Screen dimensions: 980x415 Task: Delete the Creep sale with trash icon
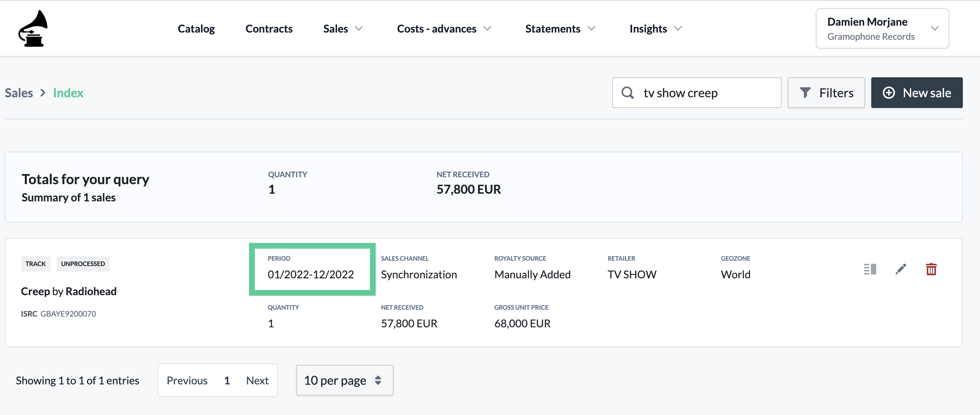[x=931, y=269]
